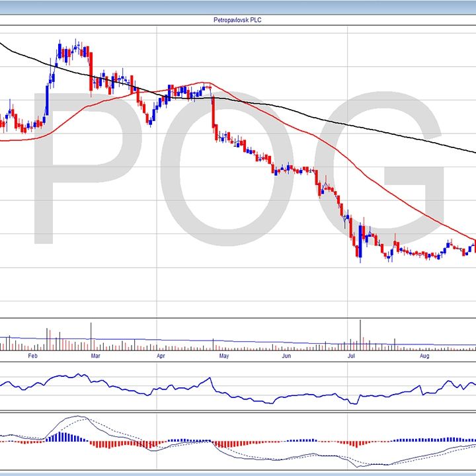Click the May month marker
Screen dimensions: 476x476
[223, 356]
